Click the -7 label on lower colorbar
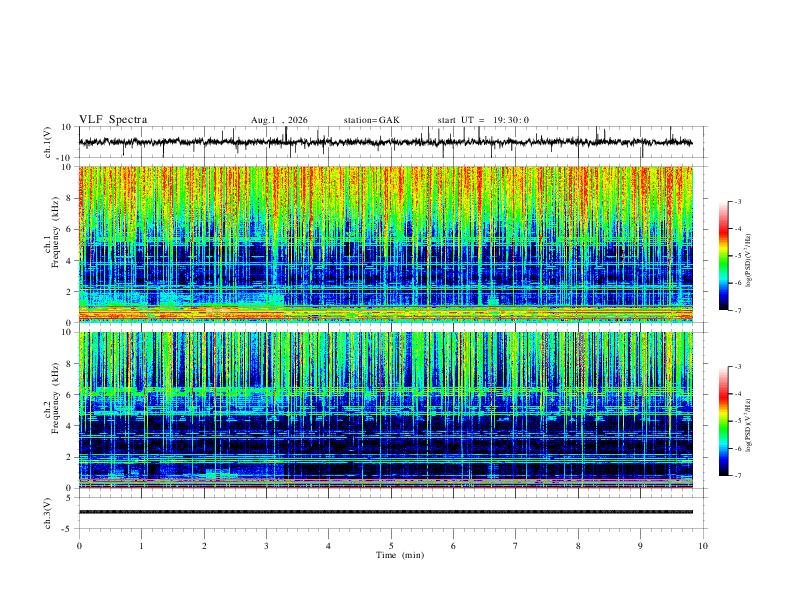Viewport: 792px width, 612px height. pos(737,475)
